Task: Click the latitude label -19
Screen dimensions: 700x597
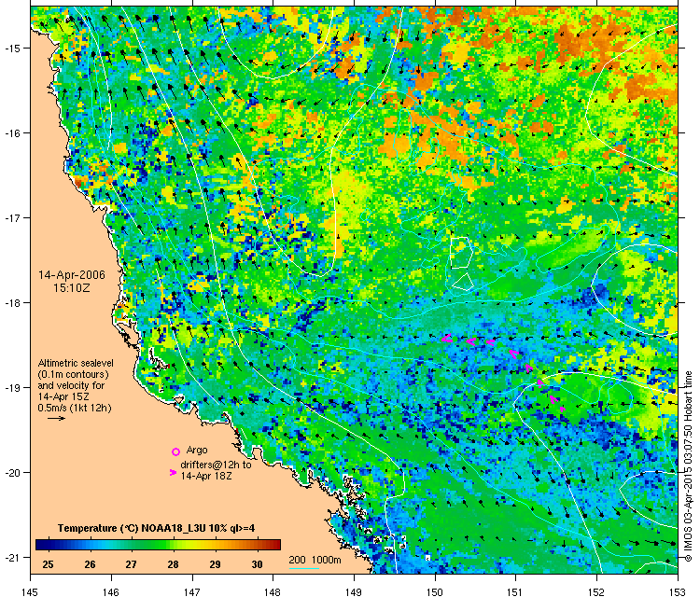Action: tap(11, 387)
